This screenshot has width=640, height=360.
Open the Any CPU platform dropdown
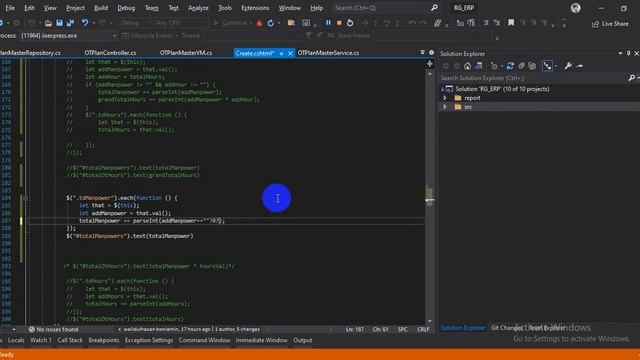(181, 23)
